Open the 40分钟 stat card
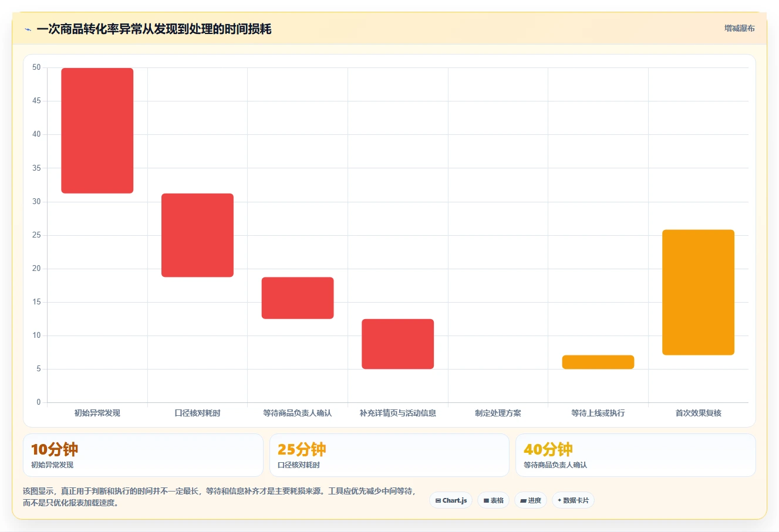This screenshot has height=532, width=779. click(x=635, y=455)
